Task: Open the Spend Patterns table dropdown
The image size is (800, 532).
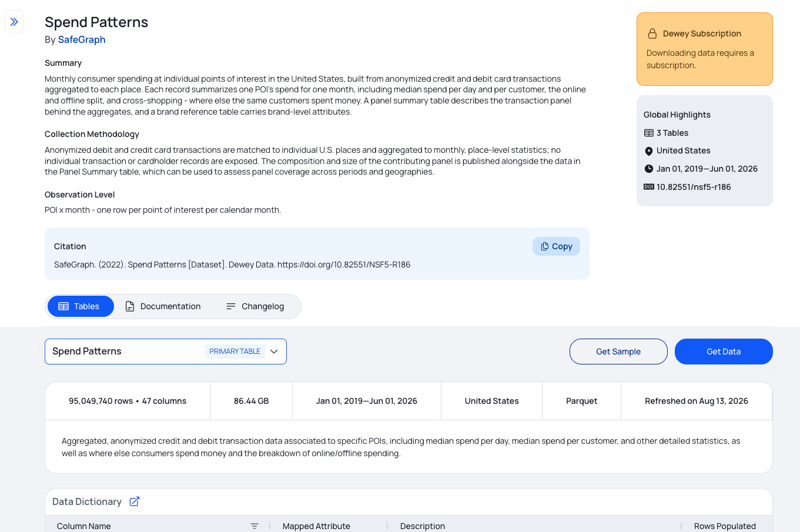Action: (166, 352)
